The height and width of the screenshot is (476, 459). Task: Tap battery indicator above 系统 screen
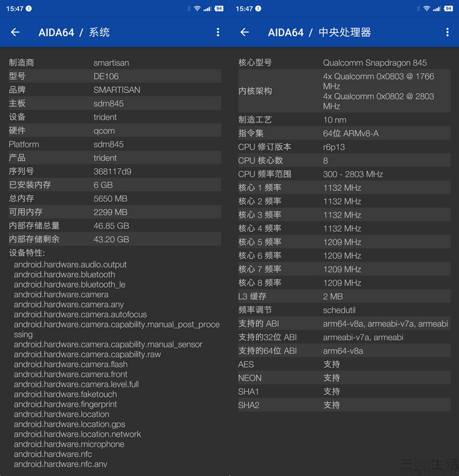[218, 9]
